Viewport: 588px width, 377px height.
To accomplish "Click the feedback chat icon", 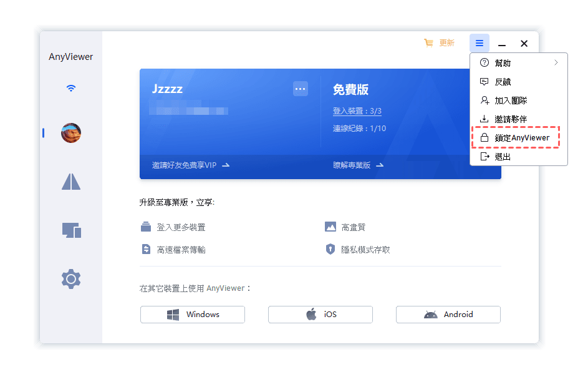I will tap(484, 82).
